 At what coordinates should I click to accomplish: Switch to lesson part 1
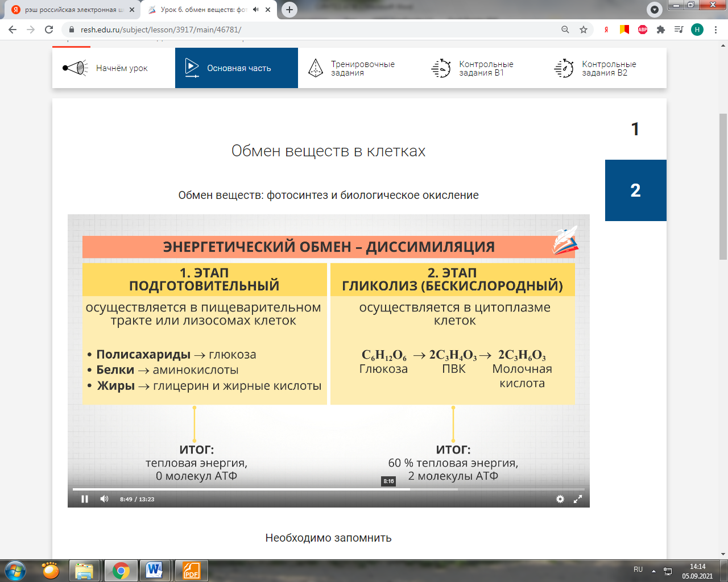635,130
